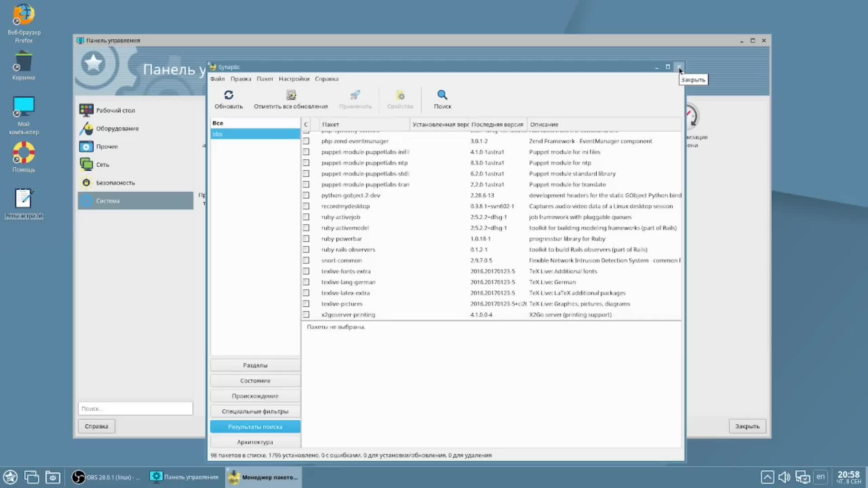Toggle the checkbox for x2goserver-printing
The width and height of the screenshot is (868, 488).
click(x=306, y=314)
